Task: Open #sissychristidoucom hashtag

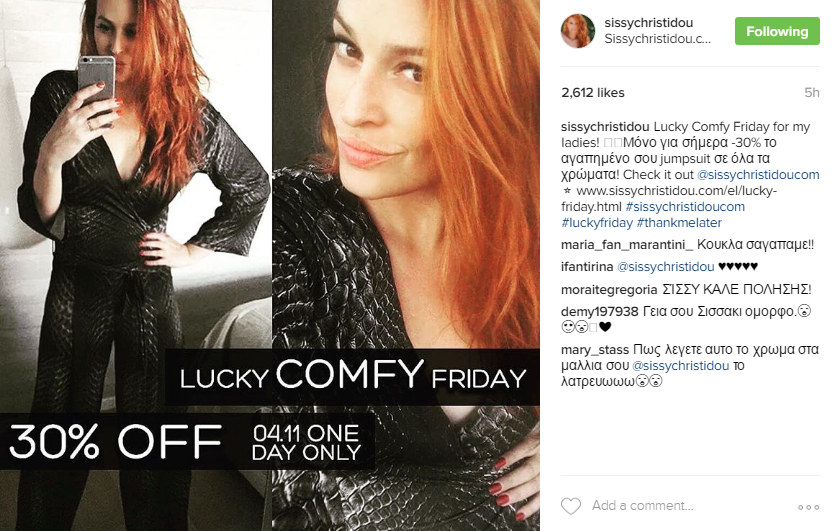Action: (x=685, y=206)
